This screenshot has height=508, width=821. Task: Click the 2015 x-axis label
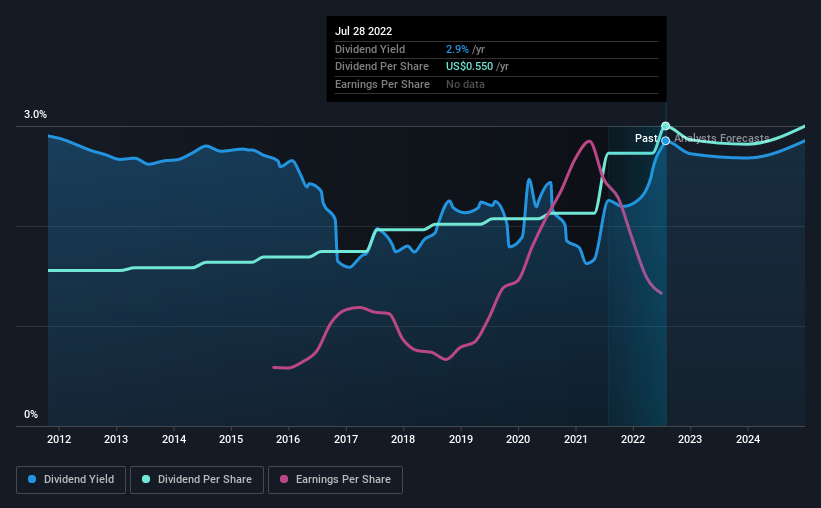(x=231, y=439)
